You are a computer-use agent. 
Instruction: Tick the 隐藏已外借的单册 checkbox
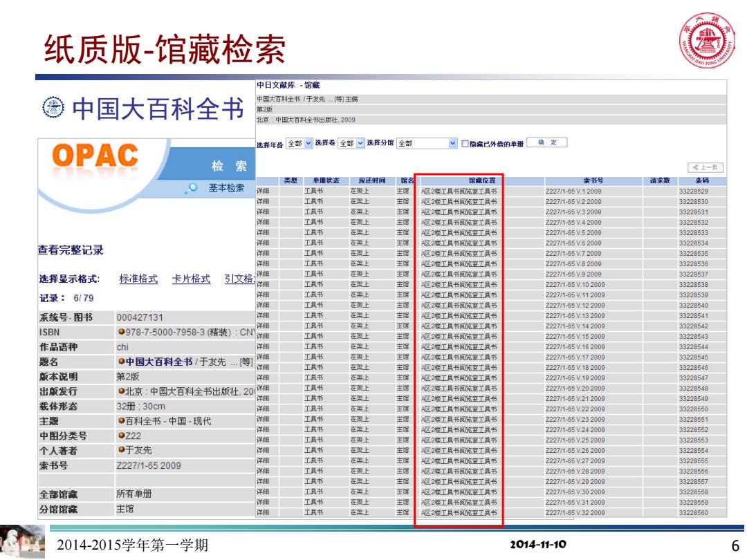click(465, 143)
